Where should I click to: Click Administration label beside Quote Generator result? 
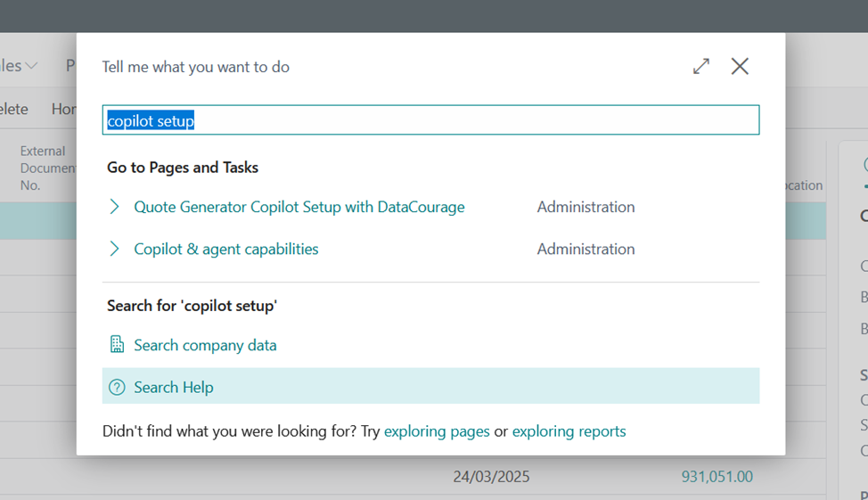pos(585,207)
